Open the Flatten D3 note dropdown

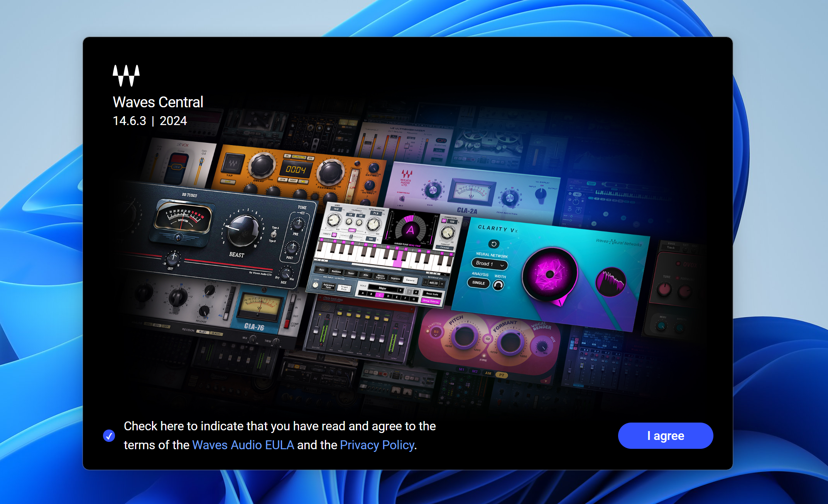click(436, 332)
